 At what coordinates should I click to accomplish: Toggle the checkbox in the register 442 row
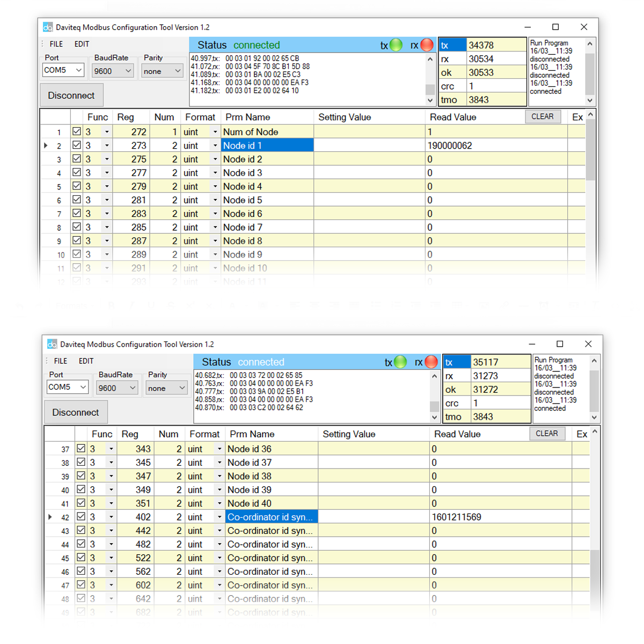click(81, 530)
